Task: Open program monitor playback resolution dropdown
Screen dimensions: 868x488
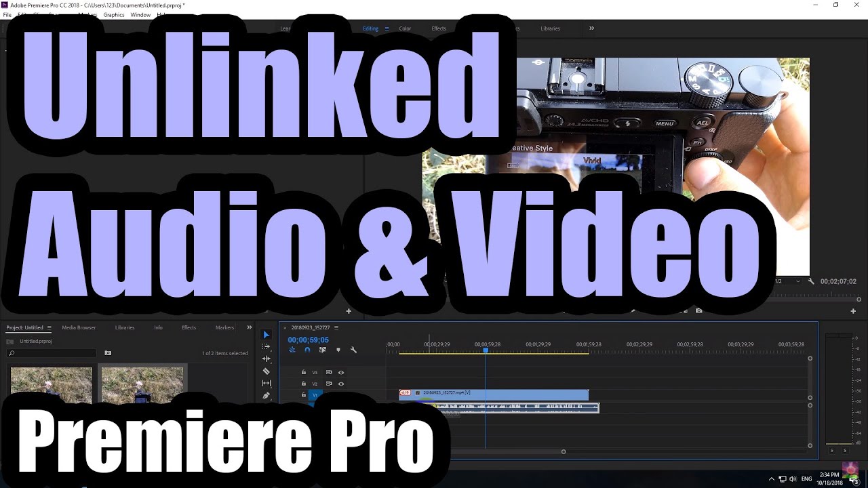Action: point(789,281)
